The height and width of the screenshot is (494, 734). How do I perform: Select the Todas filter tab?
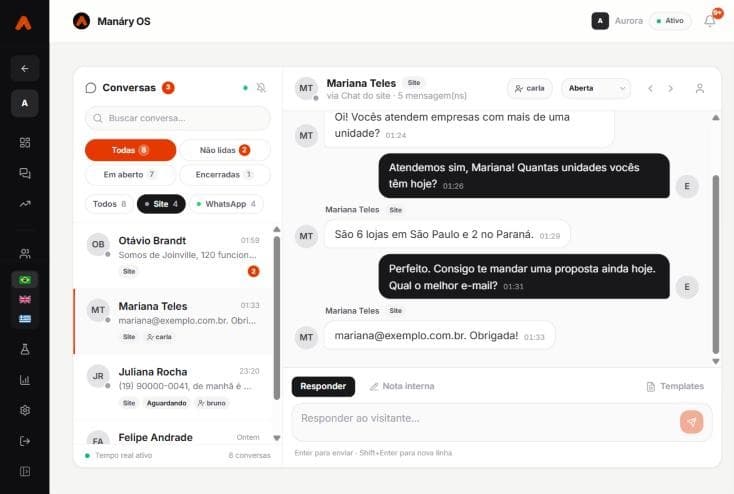[x=131, y=150]
